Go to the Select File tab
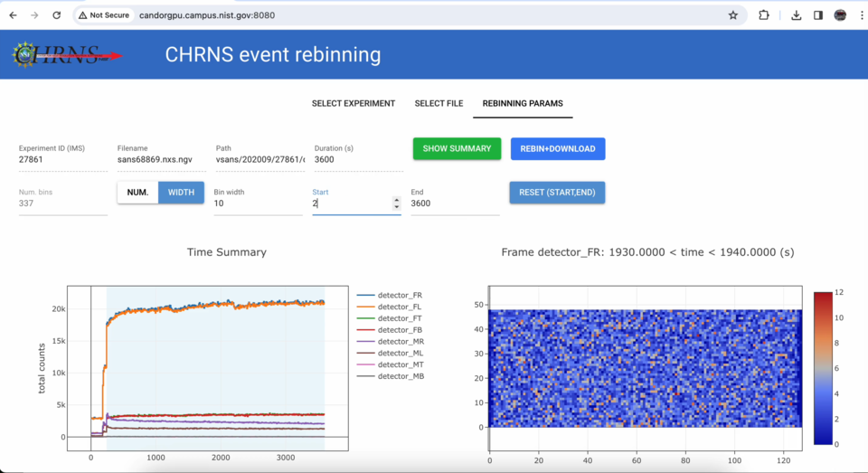The image size is (868, 473). (x=439, y=104)
